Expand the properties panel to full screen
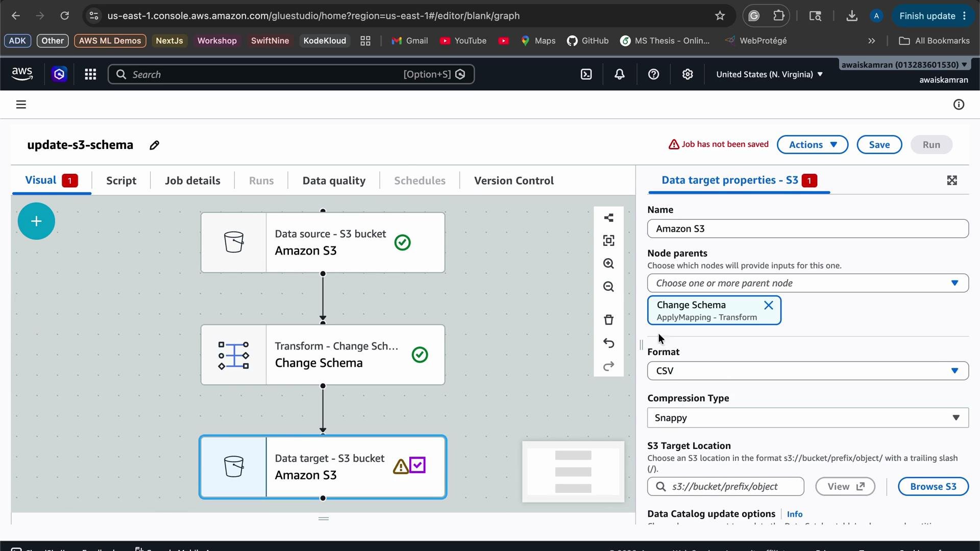This screenshot has width=980, height=551. 952,181
